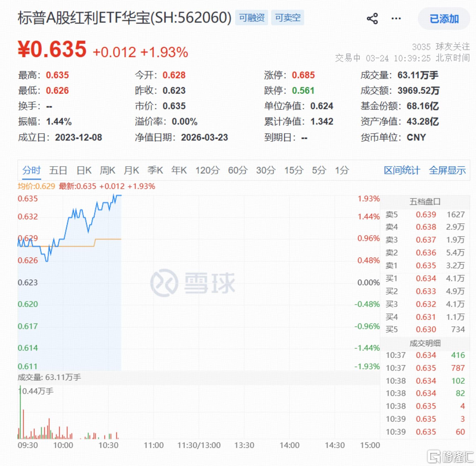Select the 60分 chart tab

point(238,170)
